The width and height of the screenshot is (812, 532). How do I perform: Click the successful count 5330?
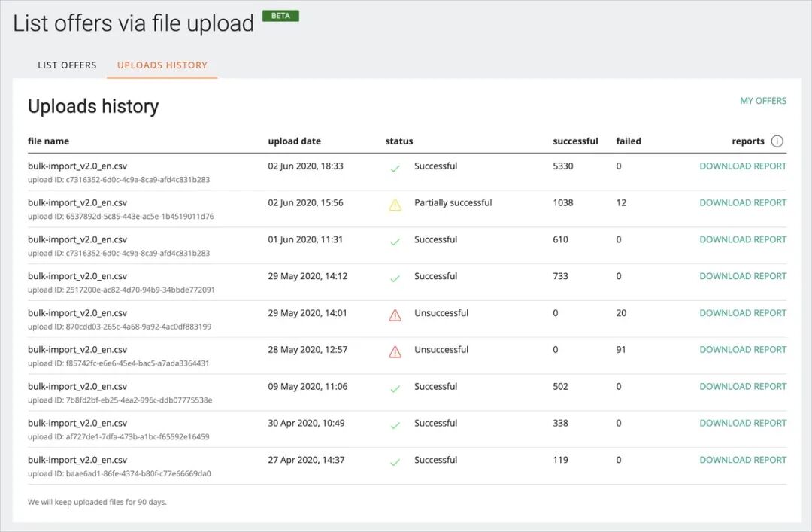pyautogui.click(x=563, y=166)
